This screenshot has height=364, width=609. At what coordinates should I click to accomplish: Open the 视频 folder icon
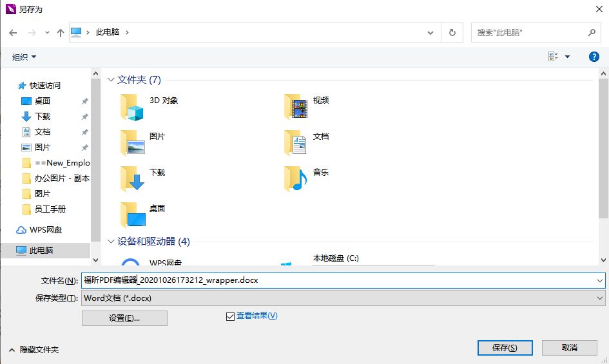pos(296,107)
